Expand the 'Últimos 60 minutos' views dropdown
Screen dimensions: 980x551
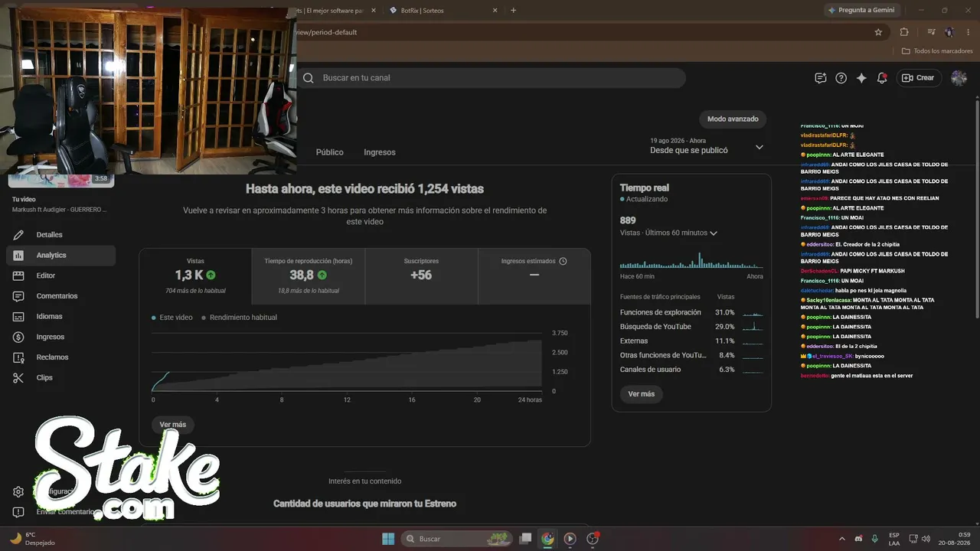[668, 233]
